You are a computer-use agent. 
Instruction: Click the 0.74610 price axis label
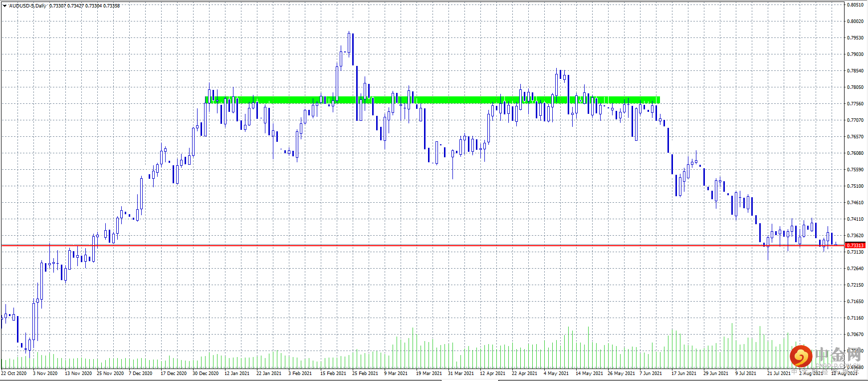(x=855, y=203)
